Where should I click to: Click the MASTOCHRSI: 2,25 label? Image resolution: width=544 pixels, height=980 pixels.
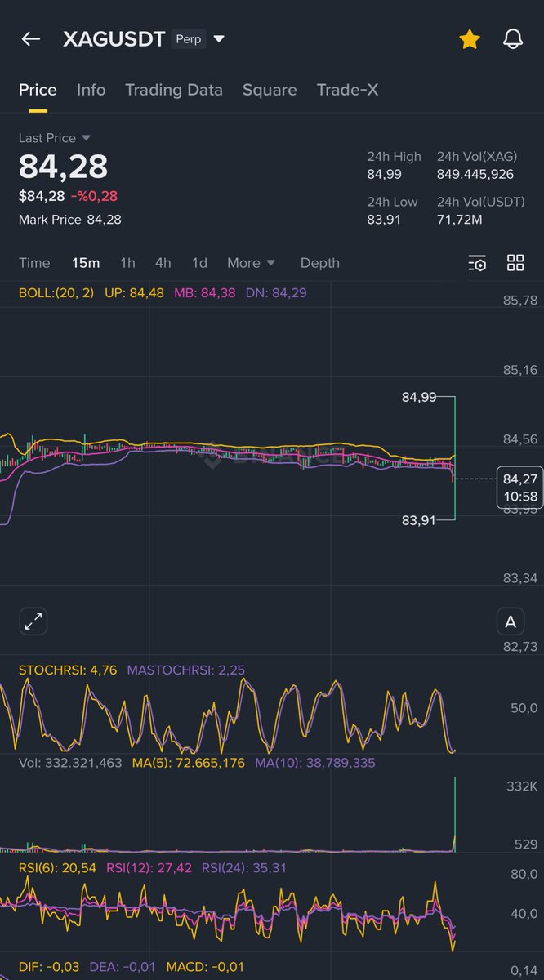(186, 670)
